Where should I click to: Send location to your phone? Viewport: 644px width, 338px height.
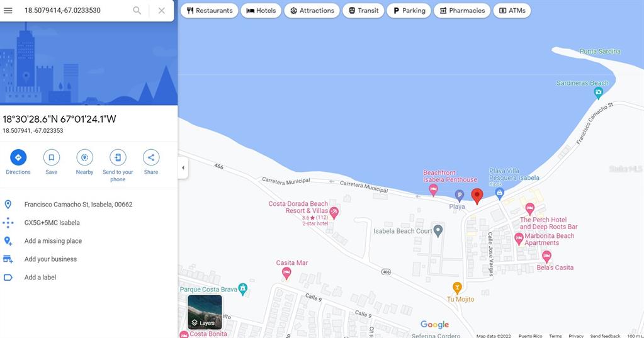click(118, 157)
